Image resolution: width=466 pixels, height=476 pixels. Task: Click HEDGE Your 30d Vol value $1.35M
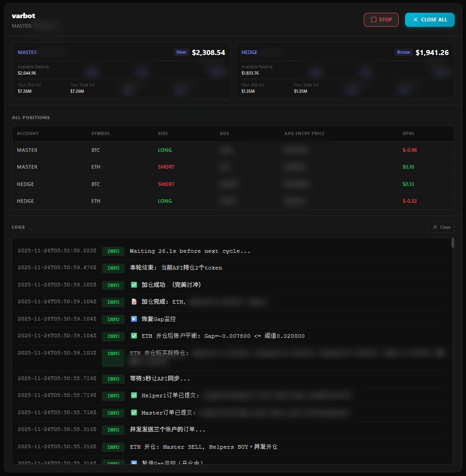pyautogui.click(x=248, y=91)
